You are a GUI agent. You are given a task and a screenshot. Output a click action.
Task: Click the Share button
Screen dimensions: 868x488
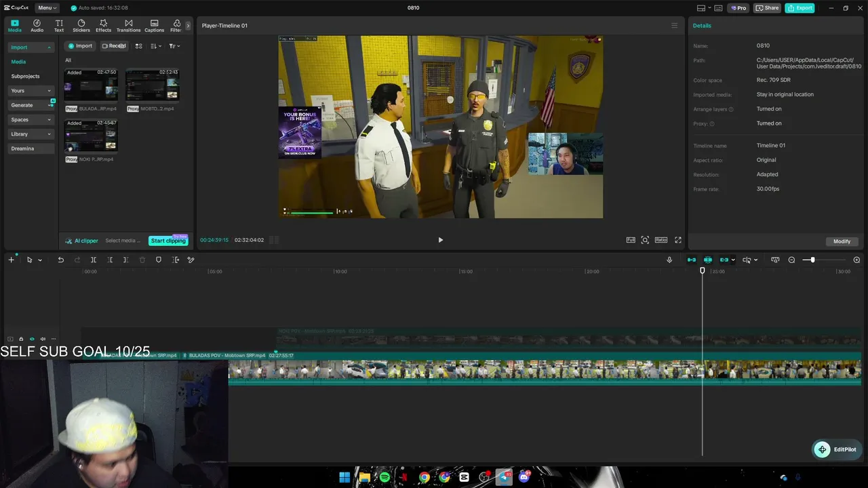[767, 8]
